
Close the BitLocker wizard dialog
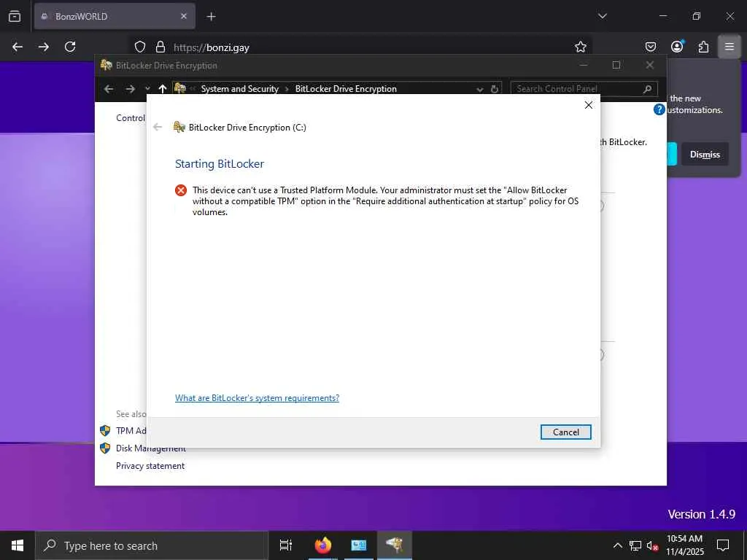(589, 105)
